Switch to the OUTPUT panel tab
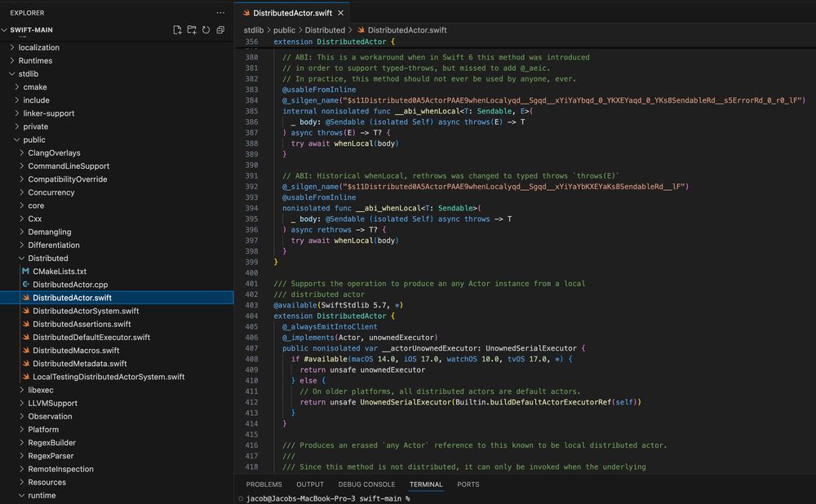This screenshot has width=816, height=504. tap(310, 484)
